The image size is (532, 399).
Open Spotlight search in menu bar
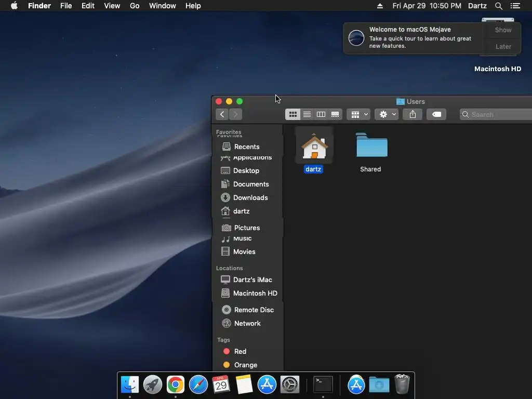(x=498, y=6)
